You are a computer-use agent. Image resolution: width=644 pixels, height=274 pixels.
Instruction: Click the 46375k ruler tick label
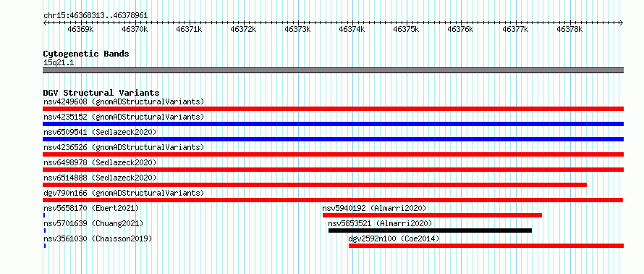[x=406, y=30]
